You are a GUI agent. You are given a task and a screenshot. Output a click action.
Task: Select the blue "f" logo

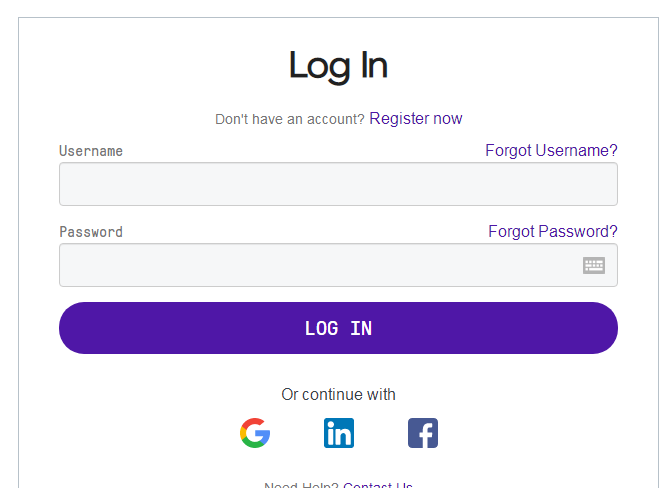coord(423,433)
